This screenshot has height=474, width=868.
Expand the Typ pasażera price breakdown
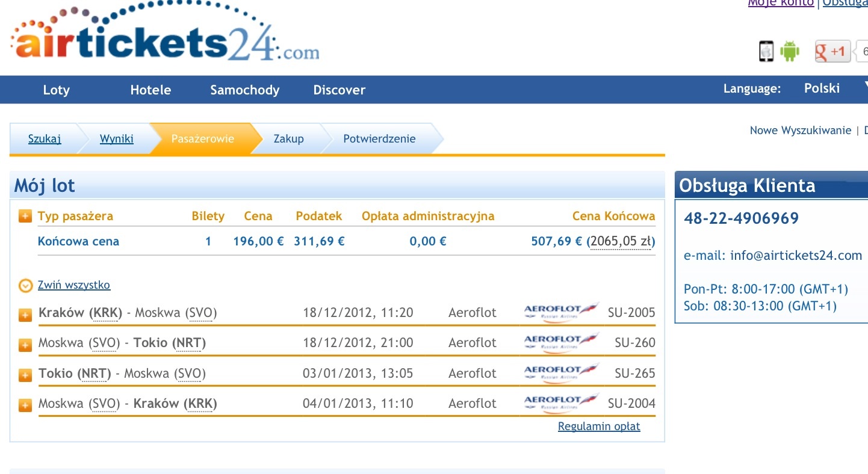(x=25, y=216)
